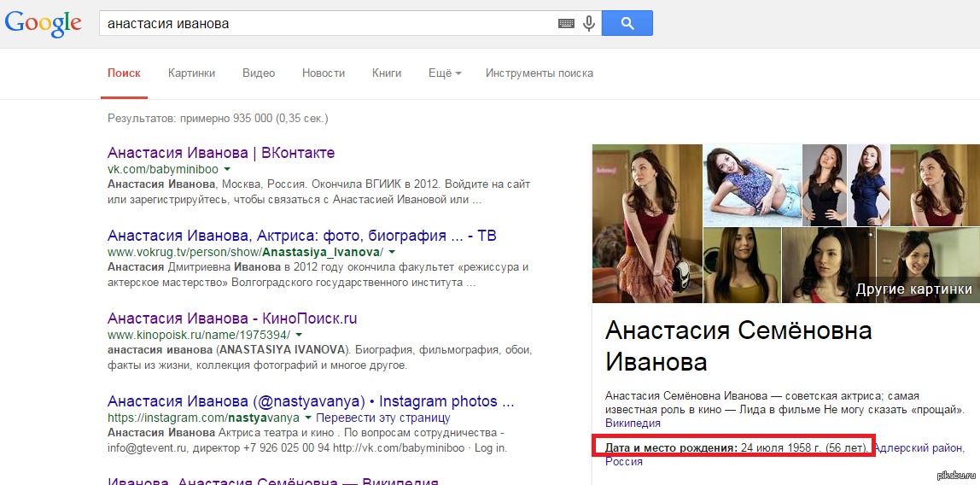Expand arrow next to instagram.com/nastyavanya URL
The height and width of the screenshot is (485, 980).
pyautogui.click(x=308, y=417)
